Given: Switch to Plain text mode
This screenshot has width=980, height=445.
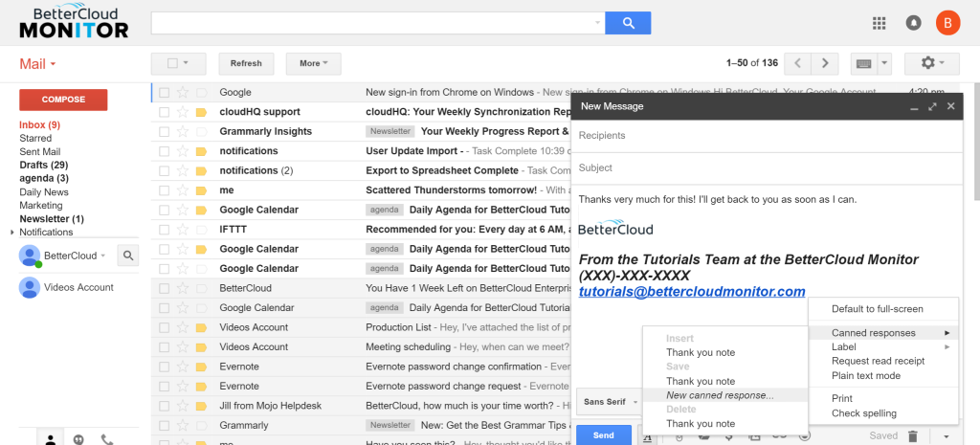Looking at the screenshot, I should coord(882,376).
